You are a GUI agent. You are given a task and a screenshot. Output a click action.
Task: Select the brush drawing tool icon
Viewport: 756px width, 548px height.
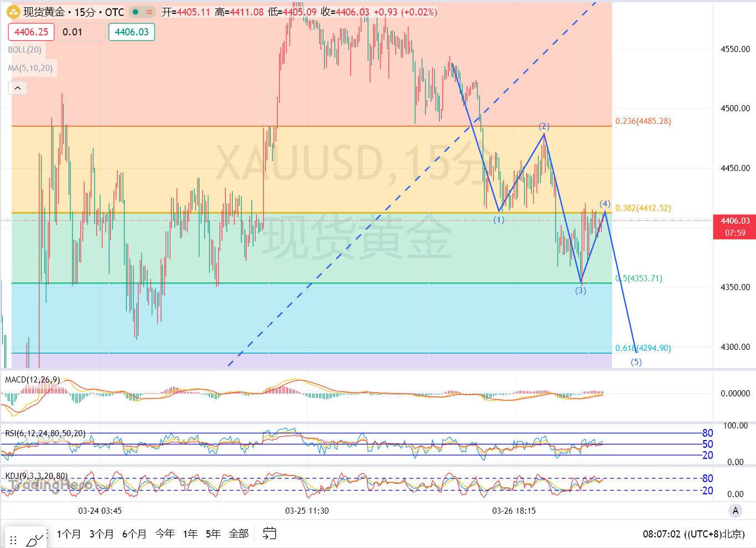point(35,540)
